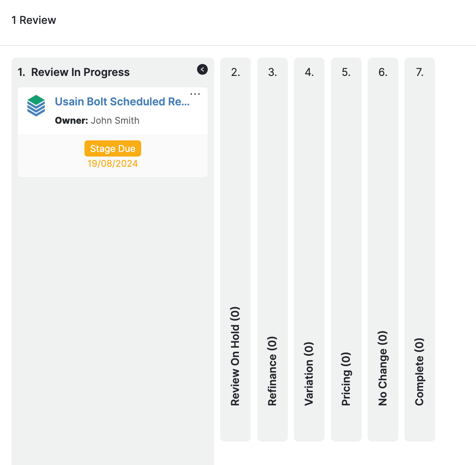Click stage number 7. header
Viewport: 476px width, 465px height.
(x=420, y=72)
